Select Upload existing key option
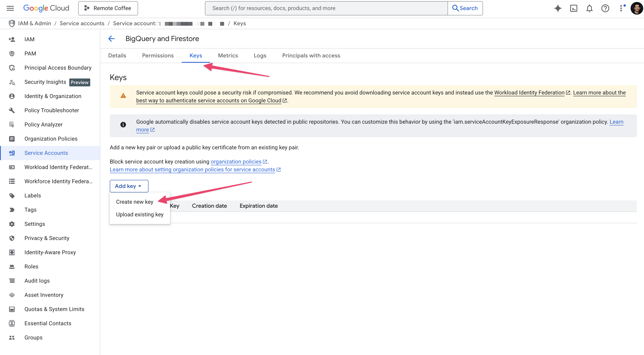Viewport: 644px width, 355px height. [140, 215]
